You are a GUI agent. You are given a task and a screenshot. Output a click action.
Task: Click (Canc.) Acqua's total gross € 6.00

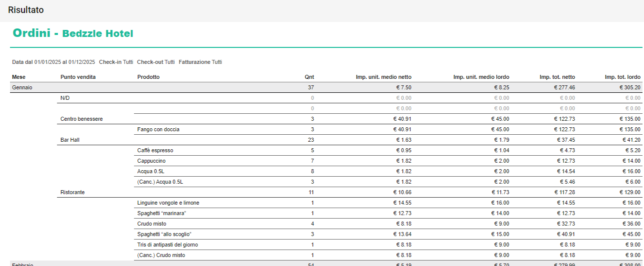click(633, 182)
